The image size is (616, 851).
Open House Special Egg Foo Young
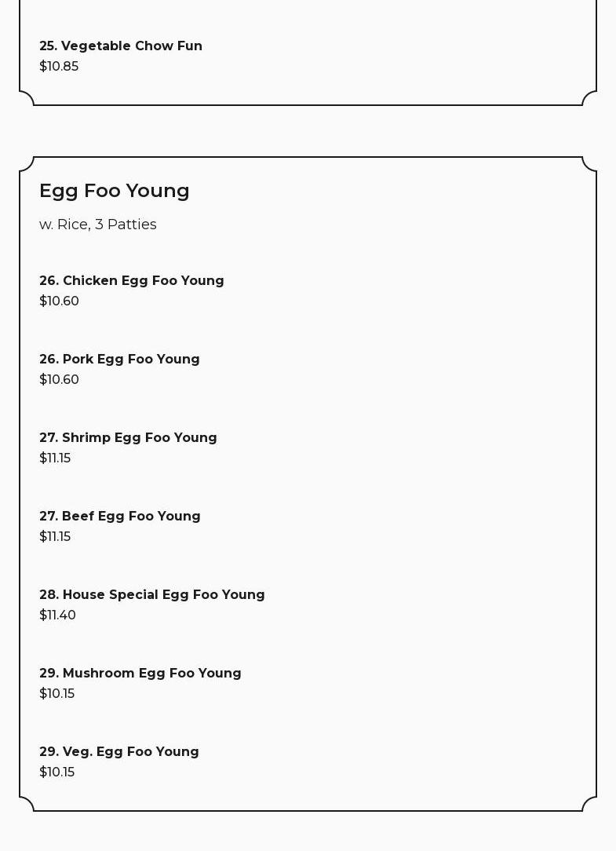(152, 594)
